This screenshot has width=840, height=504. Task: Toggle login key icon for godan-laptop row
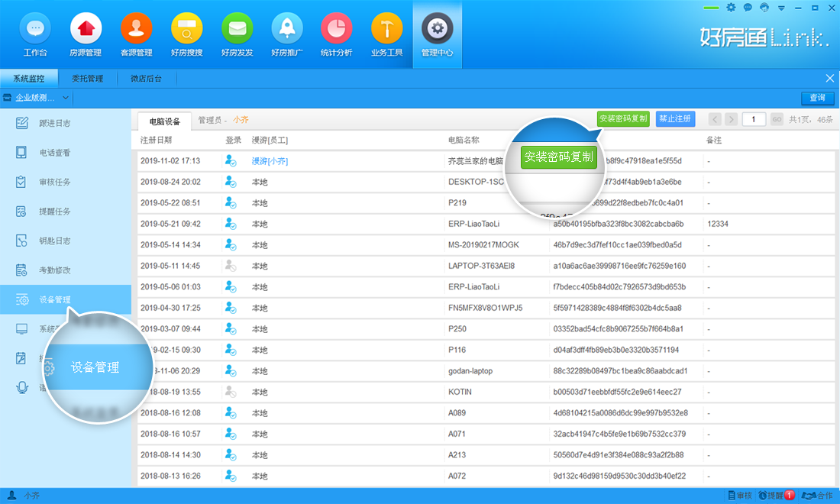[231, 370]
